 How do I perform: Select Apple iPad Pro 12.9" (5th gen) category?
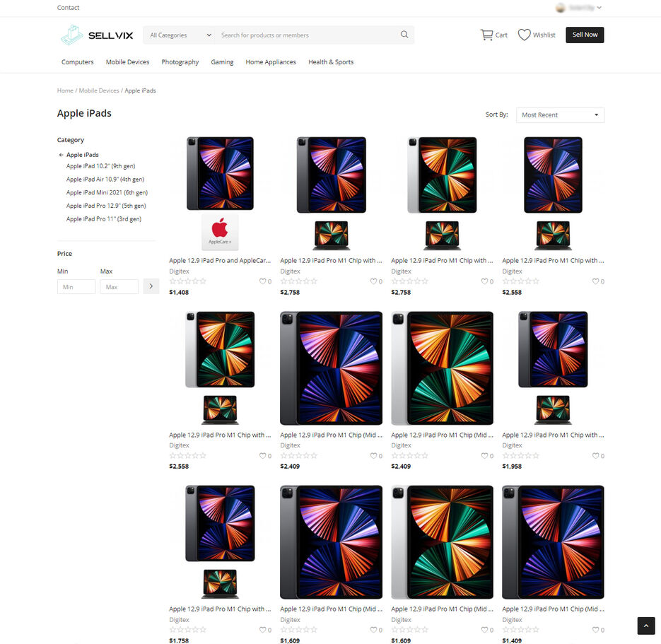pos(106,206)
